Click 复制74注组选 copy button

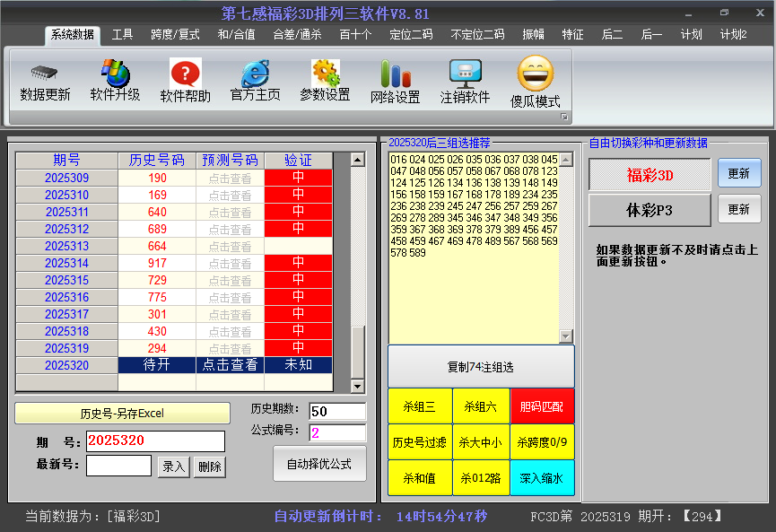[x=481, y=367]
